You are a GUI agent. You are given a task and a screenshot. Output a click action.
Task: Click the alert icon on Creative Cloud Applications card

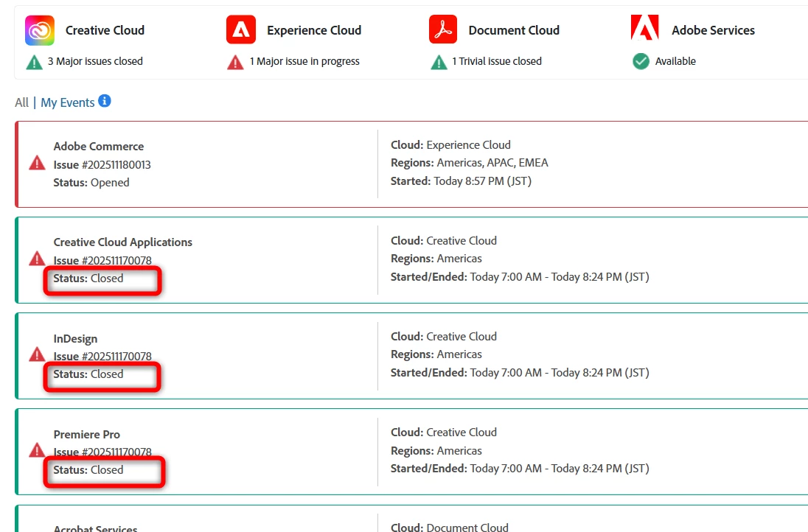click(x=37, y=258)
